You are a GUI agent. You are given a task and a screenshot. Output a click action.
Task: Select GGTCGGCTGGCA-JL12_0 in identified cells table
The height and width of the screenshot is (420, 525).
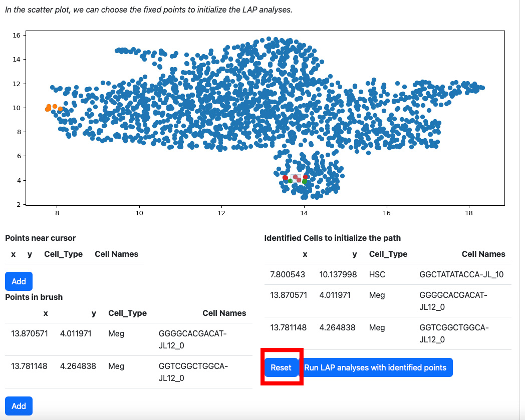[454, 333]
